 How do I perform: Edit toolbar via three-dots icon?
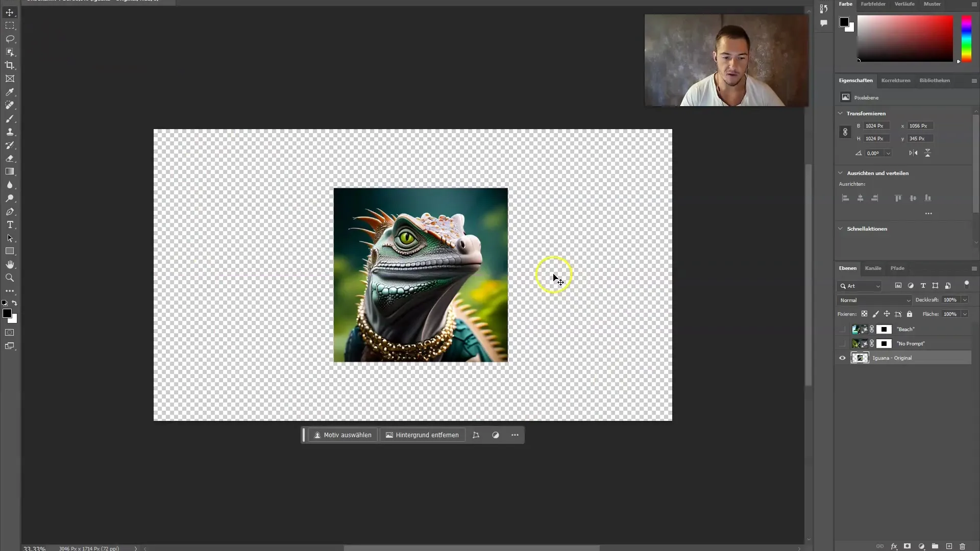10,291
